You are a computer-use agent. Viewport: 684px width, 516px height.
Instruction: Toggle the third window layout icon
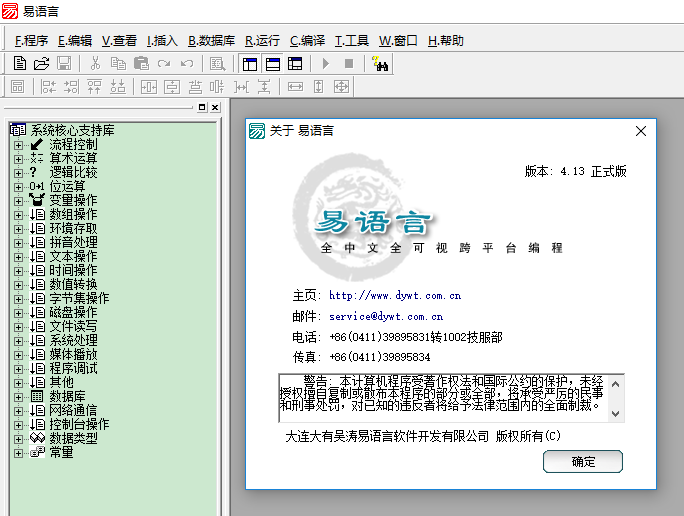click(295, 64)
